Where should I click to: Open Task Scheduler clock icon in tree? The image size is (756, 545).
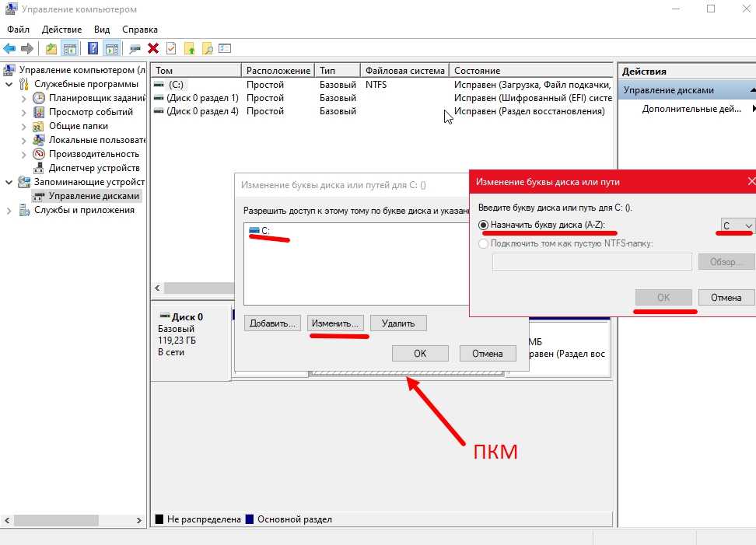(x=39, y=98)
